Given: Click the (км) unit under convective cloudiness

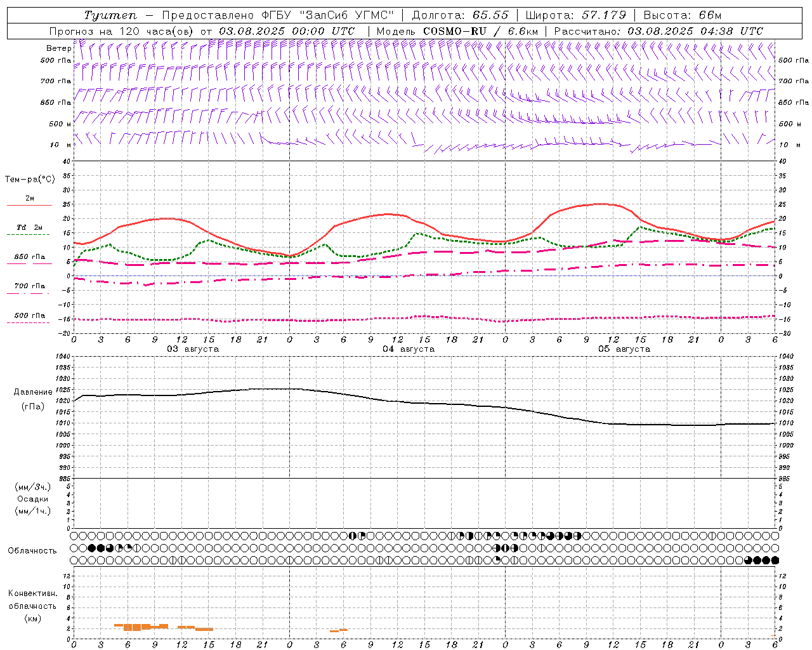Looking at the screenshot, I should click(32, 618).
